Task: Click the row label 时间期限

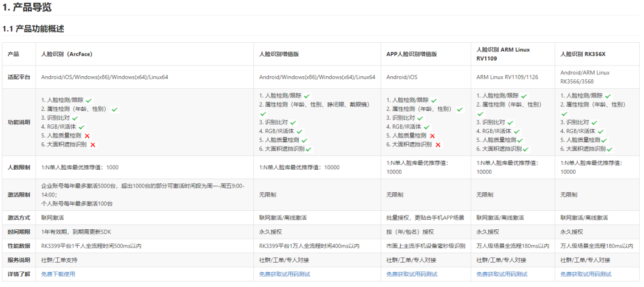Action: 19,232
